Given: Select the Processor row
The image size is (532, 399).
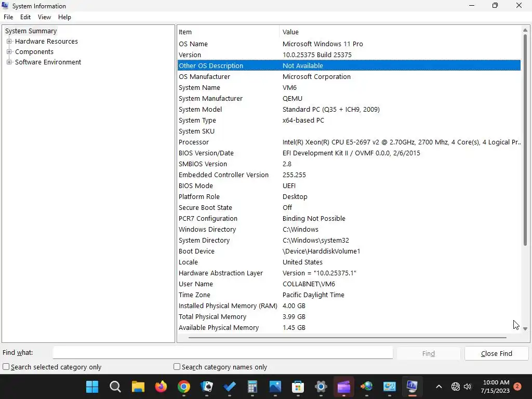Looking at the screenshot, I should click(x=349, y=142).
